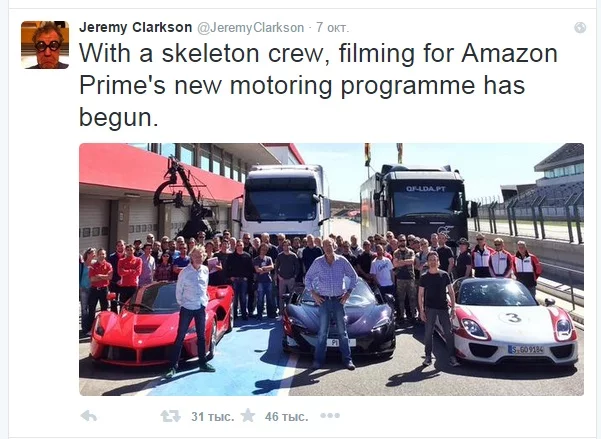601x439 pixels.
Task: Click the man in the checked shirt at center
Action: 331,303
